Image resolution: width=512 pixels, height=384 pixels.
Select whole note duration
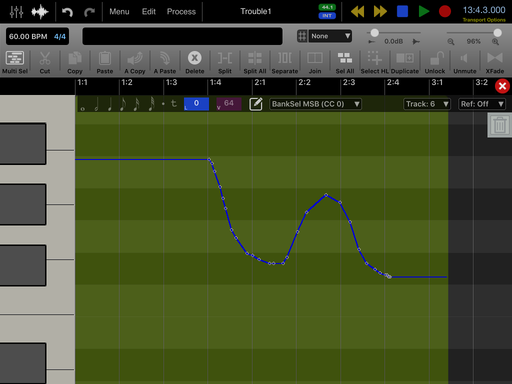(83, 108)
